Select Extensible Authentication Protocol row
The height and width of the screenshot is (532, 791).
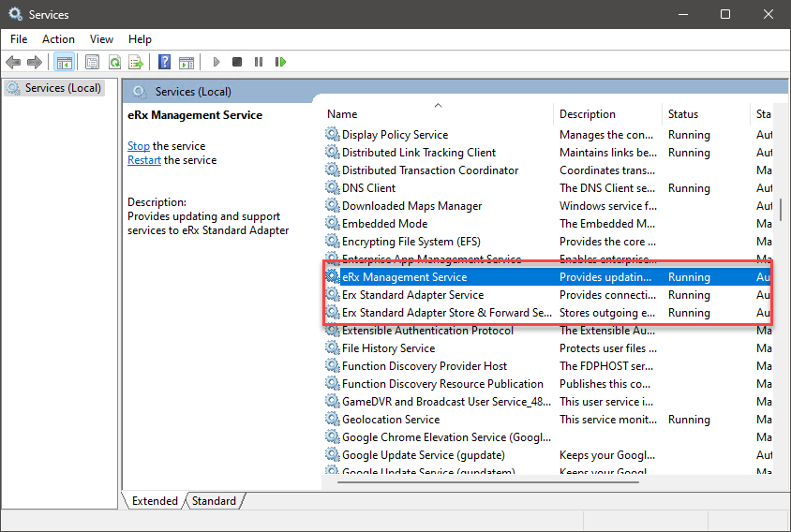pos(547,331)
